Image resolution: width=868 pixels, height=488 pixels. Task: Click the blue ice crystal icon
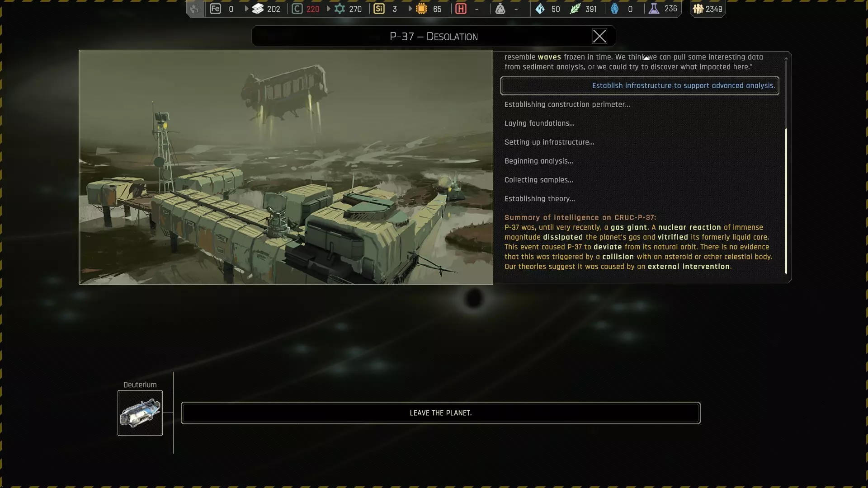click(540, 9)
